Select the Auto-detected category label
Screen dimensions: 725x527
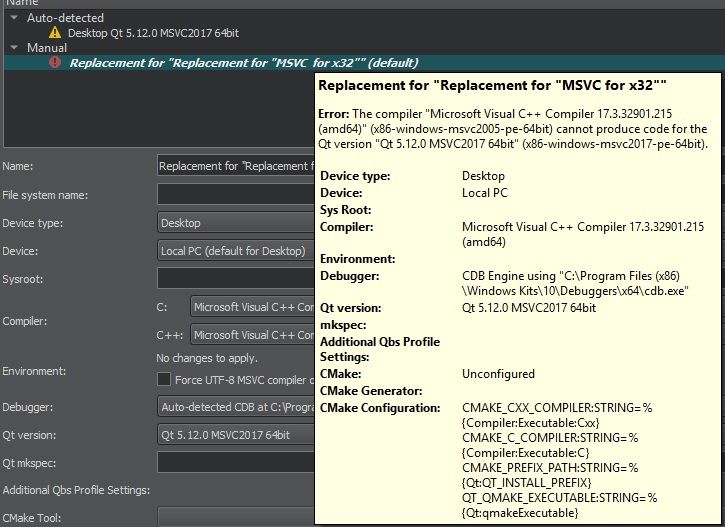[x=65, y=18]
